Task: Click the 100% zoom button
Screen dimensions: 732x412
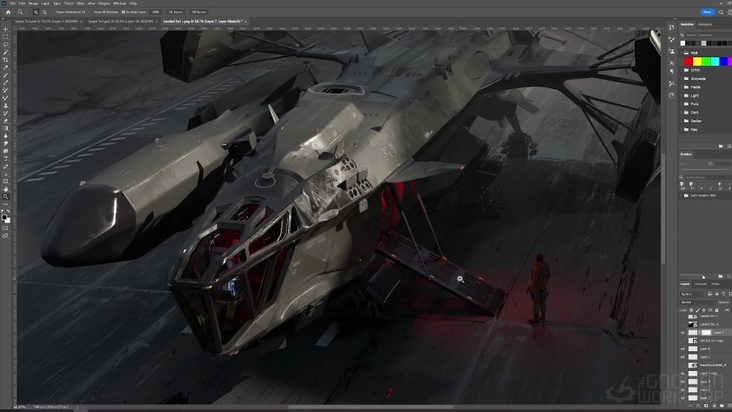Action: [156, 12]
